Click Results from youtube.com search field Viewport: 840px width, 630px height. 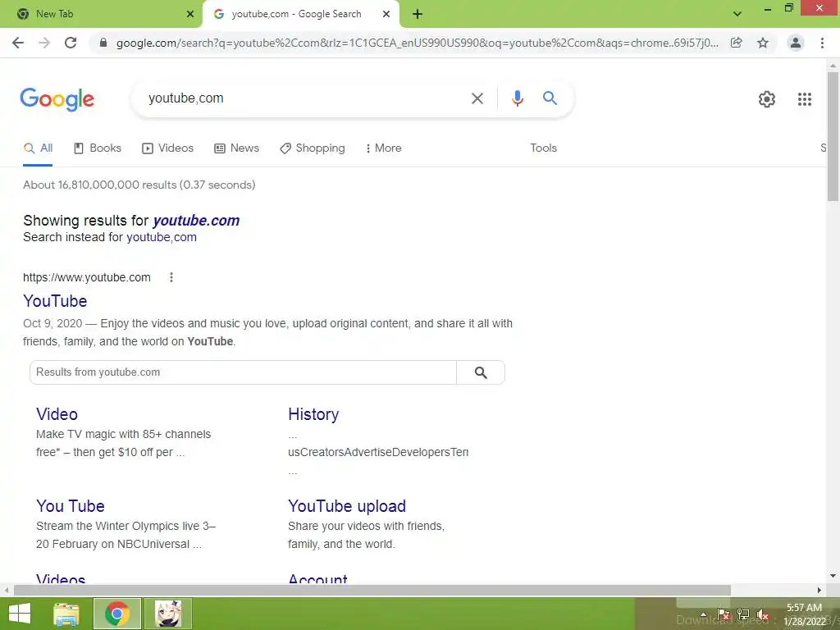243,372
